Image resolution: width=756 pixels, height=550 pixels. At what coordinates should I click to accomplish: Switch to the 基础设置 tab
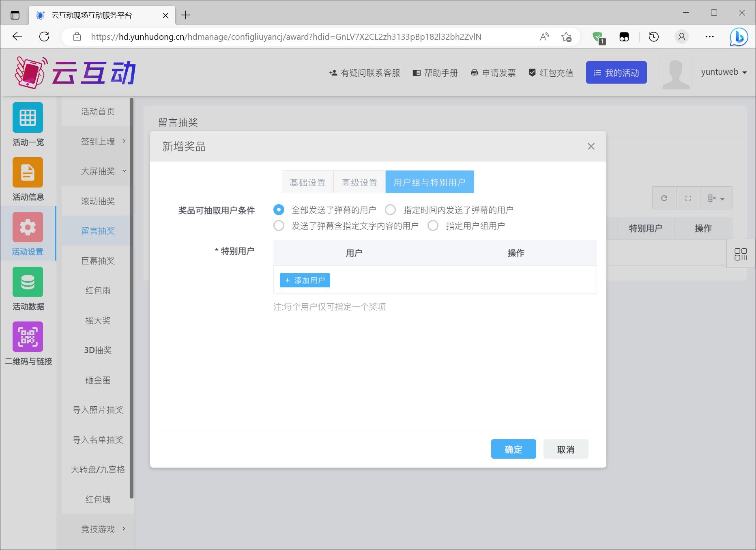coord(308,182)
